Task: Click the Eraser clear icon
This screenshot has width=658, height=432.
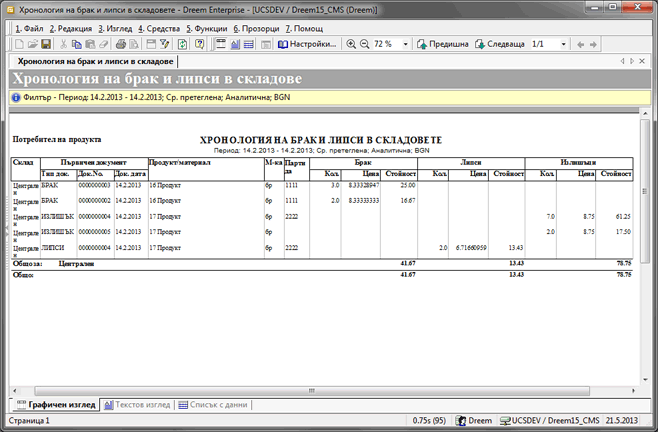Action: [x=103, y=44]
